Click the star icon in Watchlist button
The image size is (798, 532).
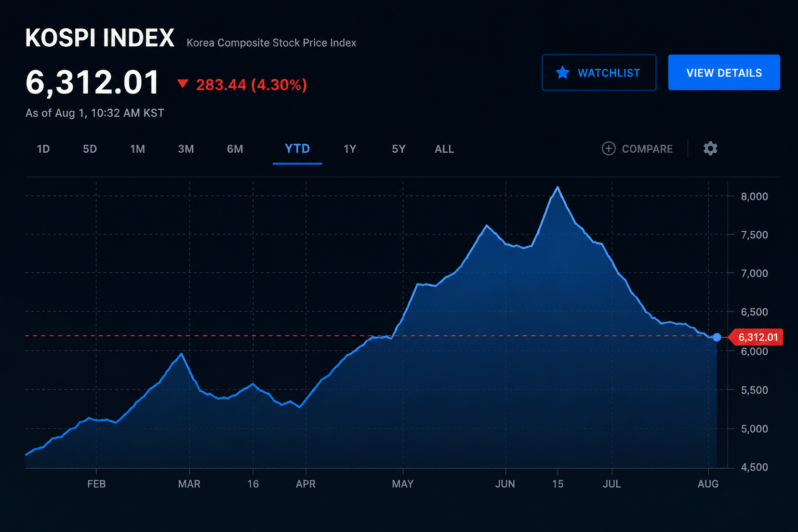click(563, 73)
